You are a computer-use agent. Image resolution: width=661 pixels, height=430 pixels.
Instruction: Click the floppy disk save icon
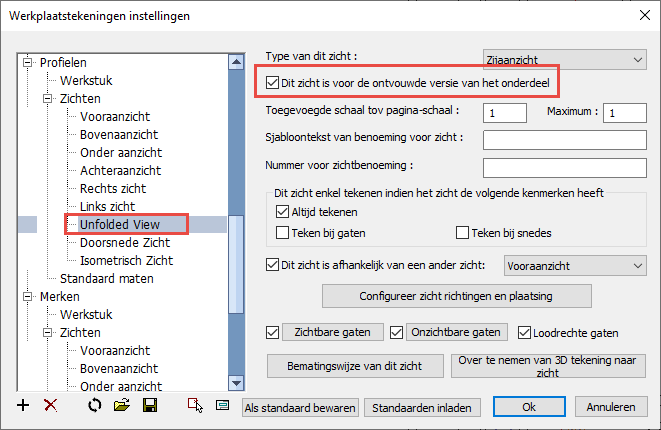[150, 405]
